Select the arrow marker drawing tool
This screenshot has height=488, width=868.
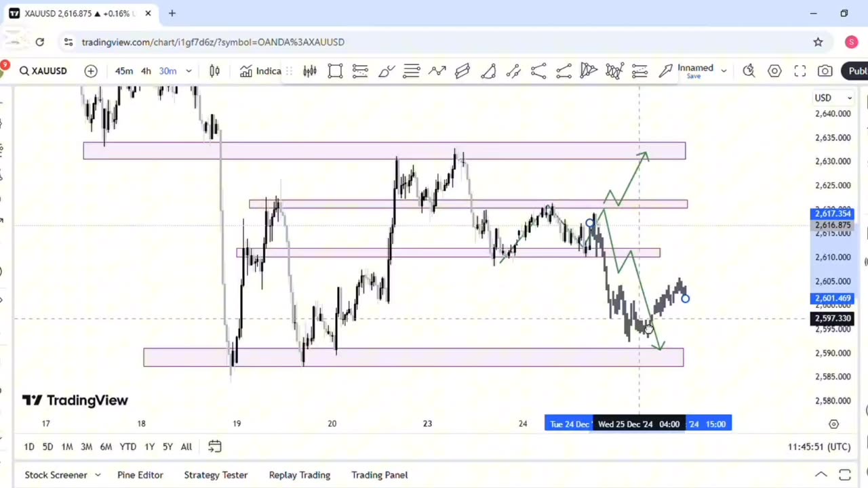pos(665,71)
